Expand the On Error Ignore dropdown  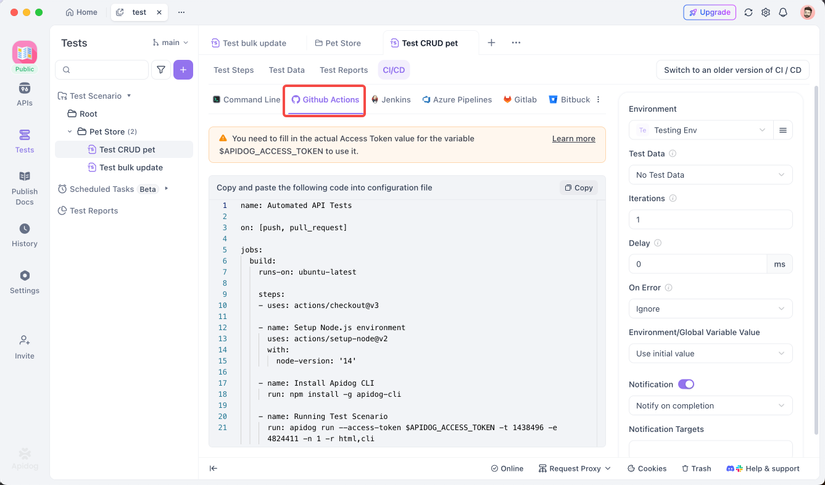click(710, 309)
